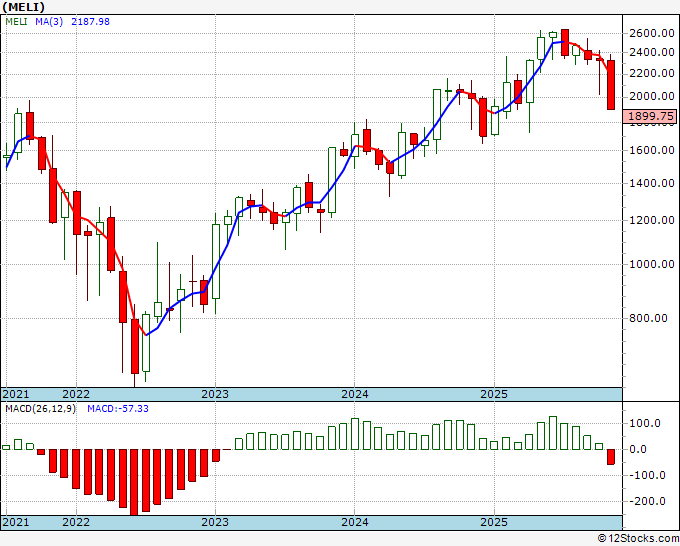
Task: Click the -100.0 MACD axis label
Action: tap(645, 475)
